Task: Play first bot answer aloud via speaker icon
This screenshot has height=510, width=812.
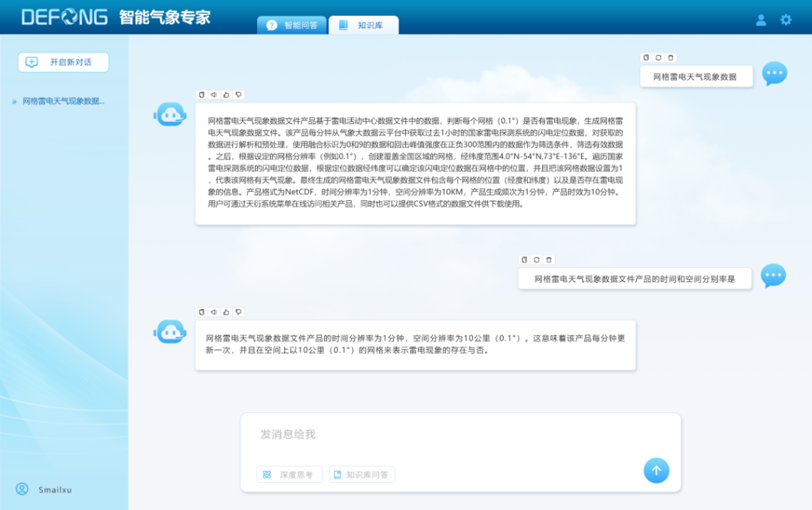Action: pyautogui.click(x=214, y=95)
